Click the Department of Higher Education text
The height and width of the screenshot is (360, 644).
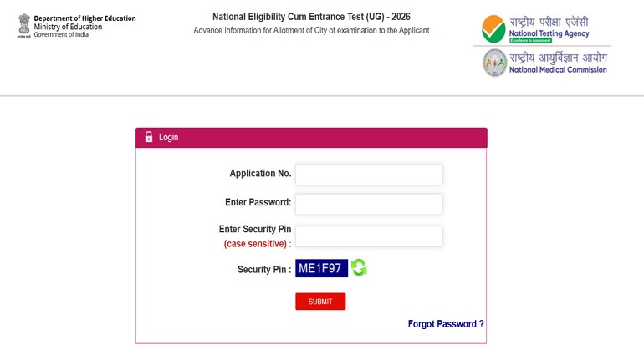[x=84, y=18]
